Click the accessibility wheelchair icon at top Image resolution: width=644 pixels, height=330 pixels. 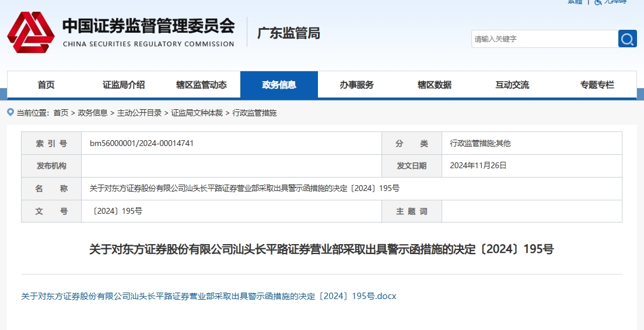(598, 2)
